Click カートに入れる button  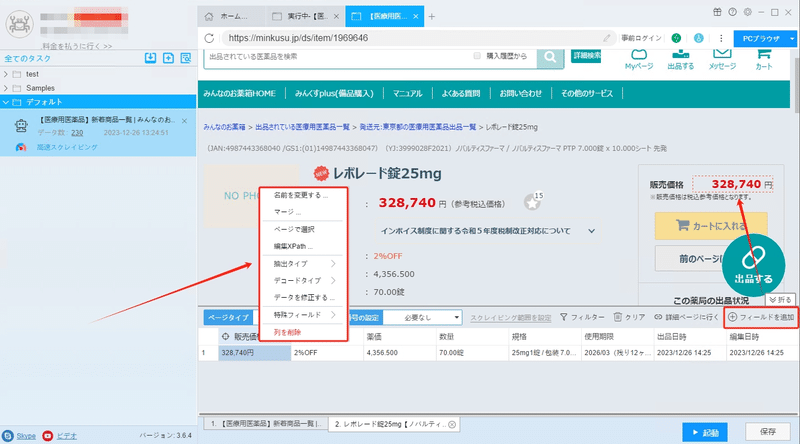(x=711, y=226)
